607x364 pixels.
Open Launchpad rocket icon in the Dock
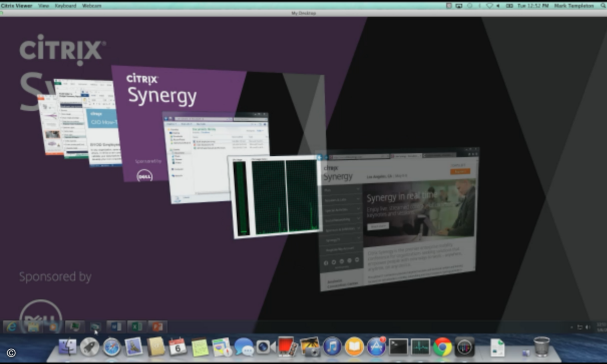(x=90, y=347)
